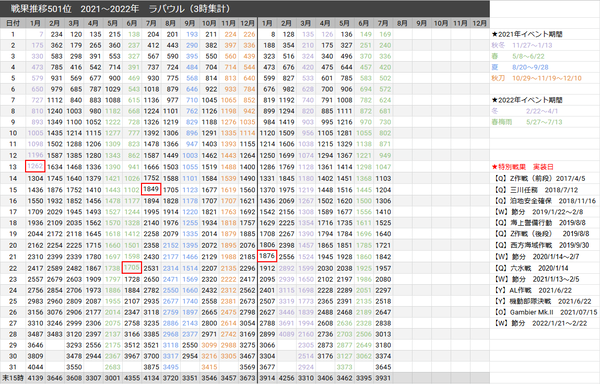
Task: Click the 秋刀 10/29～11/19～12/10 legend entry
Action: pos(536,78)
